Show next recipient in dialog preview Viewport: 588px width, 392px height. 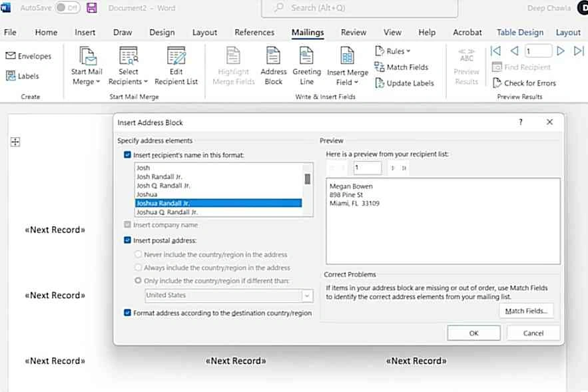tap(393, 168)
